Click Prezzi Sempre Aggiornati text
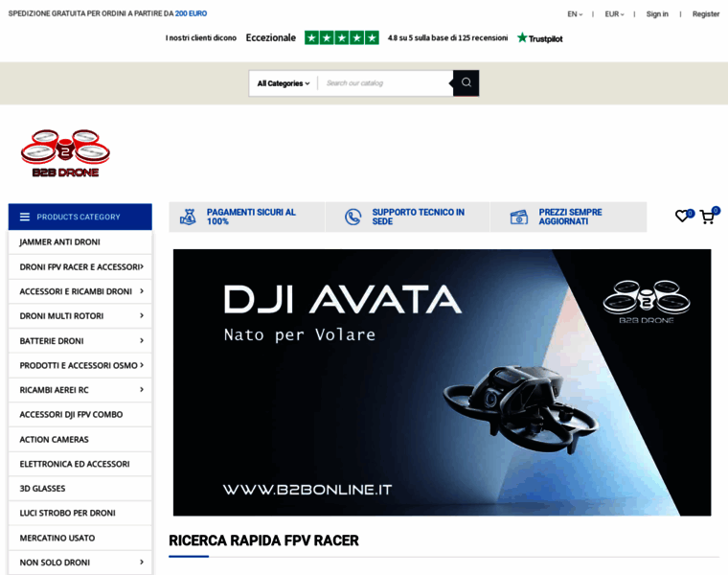Image resolution: width=728 pixels, height=575 pixels. pyautogui.click(x=570, y=217)
